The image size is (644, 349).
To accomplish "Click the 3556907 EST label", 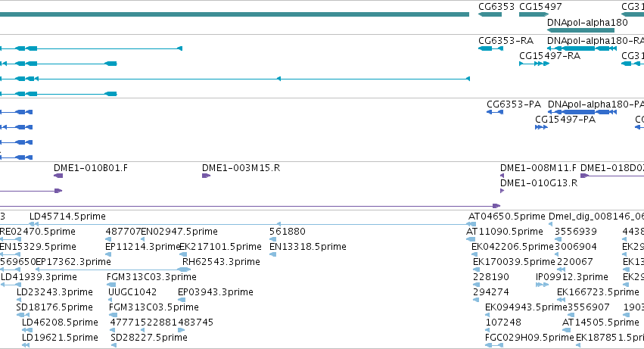I will (x=588, y=307).
